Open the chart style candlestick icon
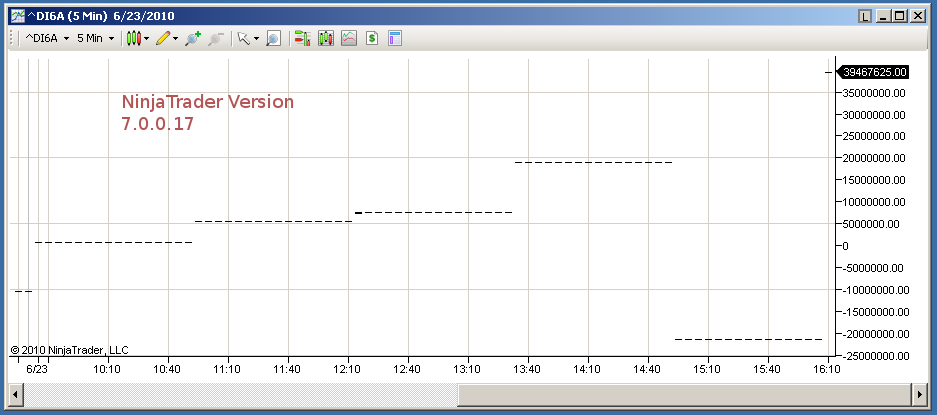Image resolution: width=937 pixels, height=415 pixels. tap(133, 38)
